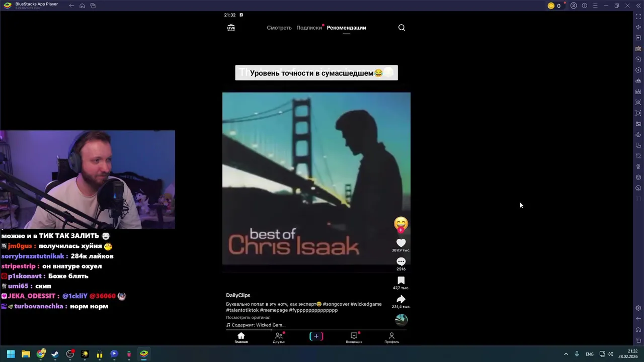Open BlueStacks set location icon
644x362 pixels.
[638, 167]
